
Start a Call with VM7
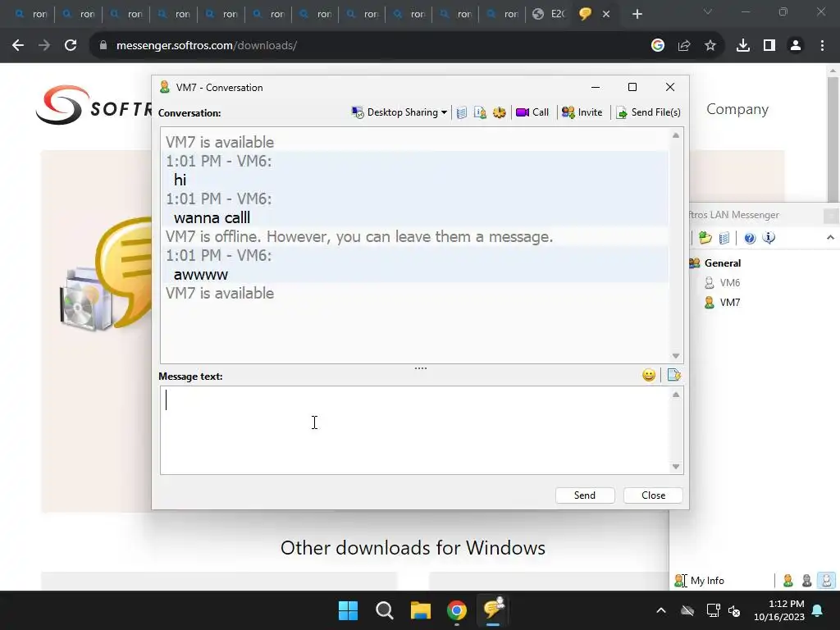[x=532, y=112]
